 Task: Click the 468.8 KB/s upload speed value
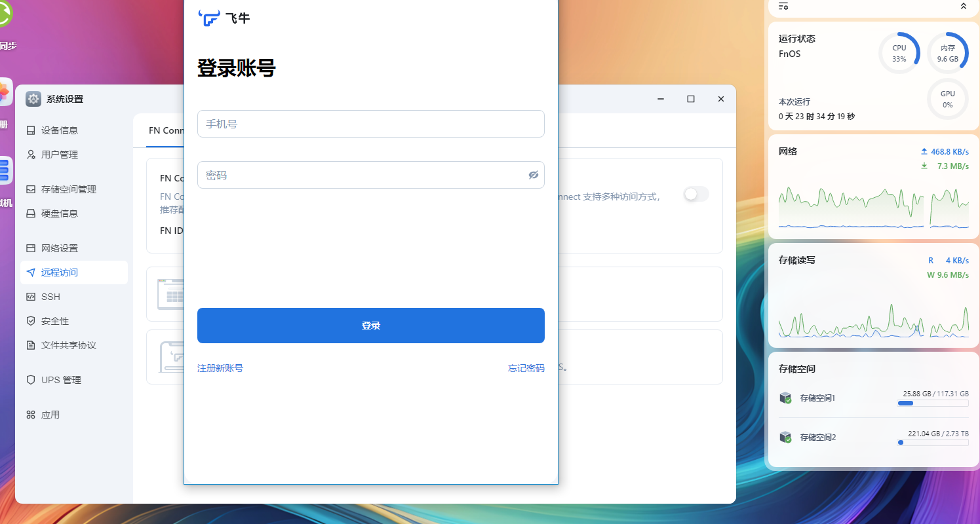point(950,151)
